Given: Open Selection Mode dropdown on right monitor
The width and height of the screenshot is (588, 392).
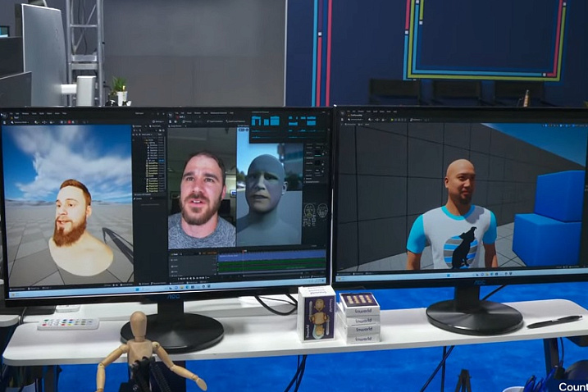Looking at the screenshot, I should click(x=356, y=120).
